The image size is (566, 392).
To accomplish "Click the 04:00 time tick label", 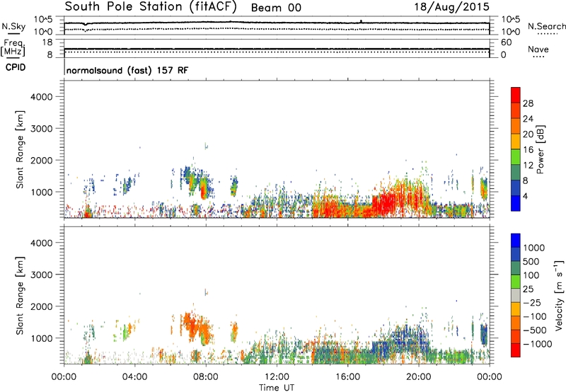I will pos(135,377).
